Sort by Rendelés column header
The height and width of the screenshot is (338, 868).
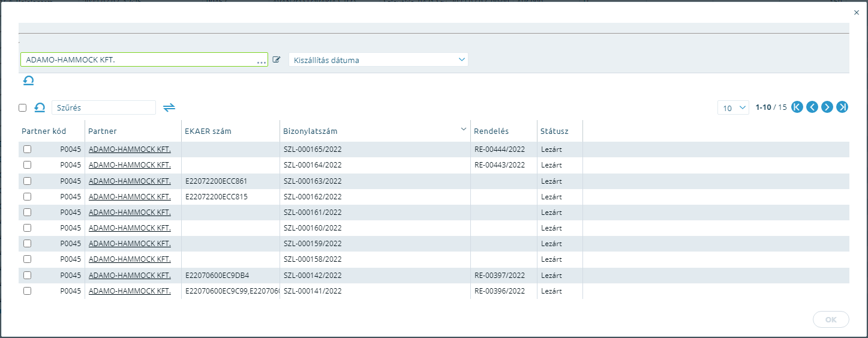pyautogui.click(x=491, y=131)
